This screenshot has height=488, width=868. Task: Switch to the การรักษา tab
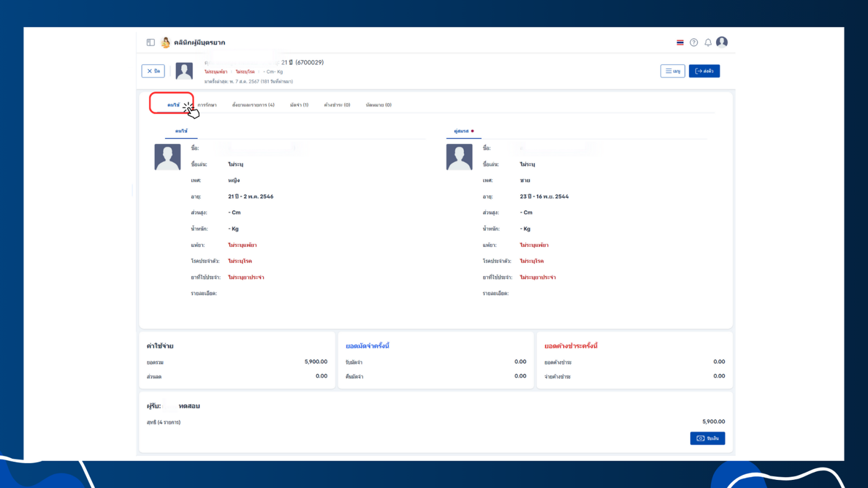tap(207, 105)
